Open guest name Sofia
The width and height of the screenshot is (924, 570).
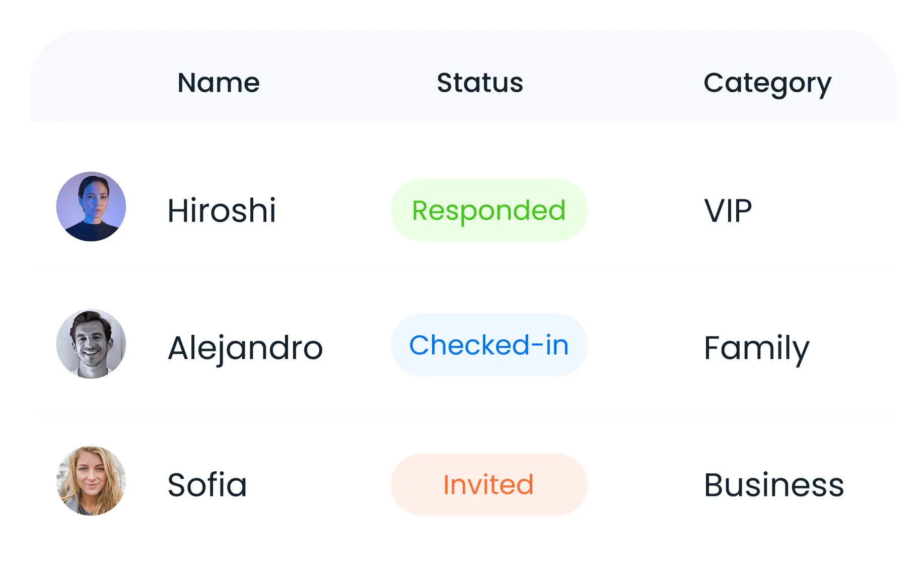pos(207,485)
